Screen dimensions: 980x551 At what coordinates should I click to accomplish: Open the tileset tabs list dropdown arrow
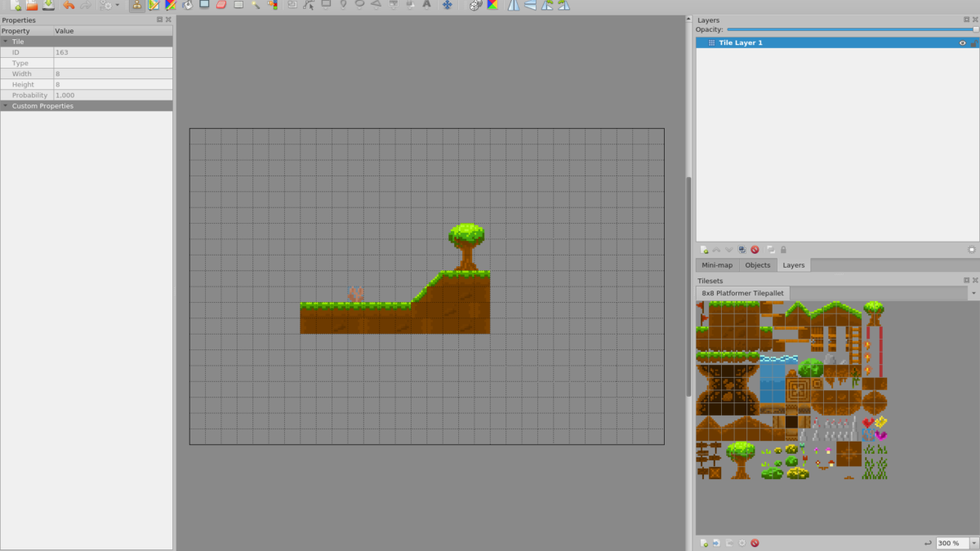coord(973,292)
